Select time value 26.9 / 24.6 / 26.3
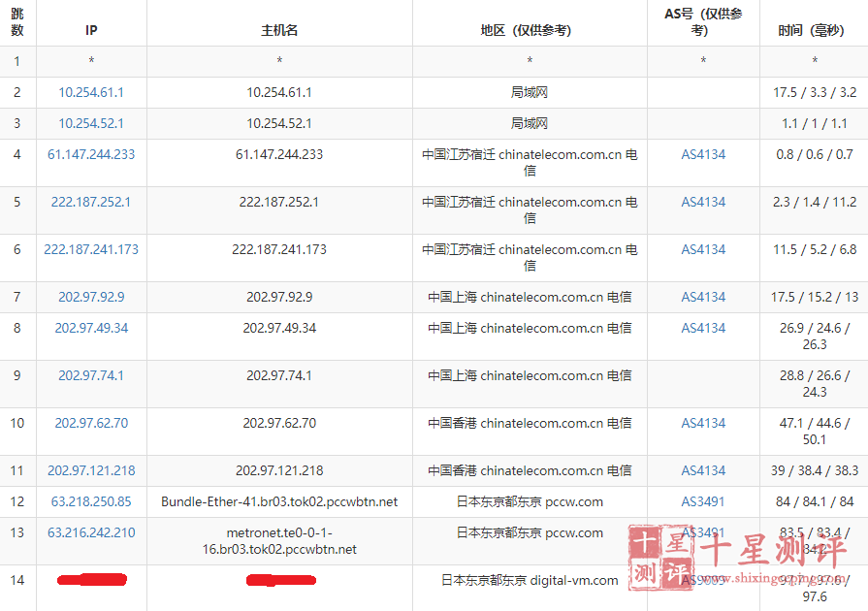 pyautogui.click(x=815, y=337)
